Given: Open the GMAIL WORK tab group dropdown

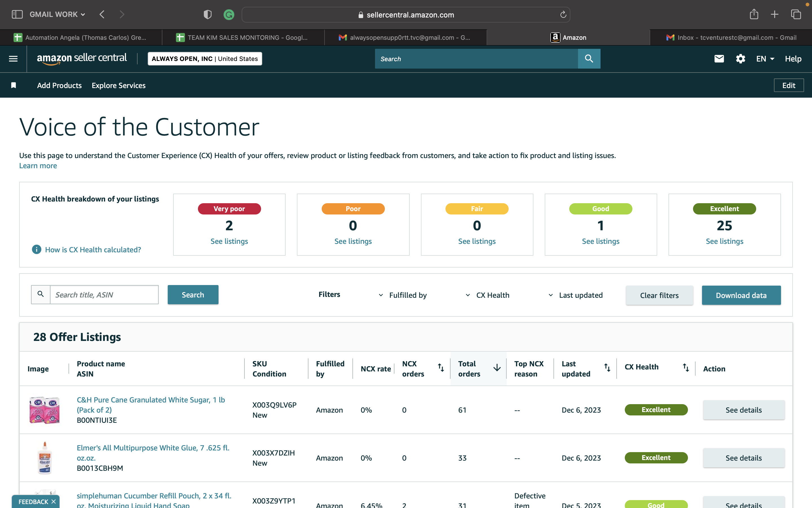Looking at the screenshot, I should pyautogui.click(x=58, y=14).
